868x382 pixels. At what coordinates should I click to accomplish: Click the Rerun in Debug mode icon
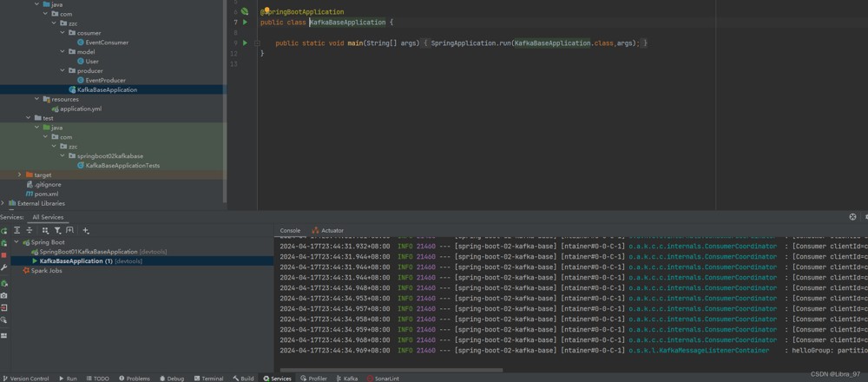3,243
